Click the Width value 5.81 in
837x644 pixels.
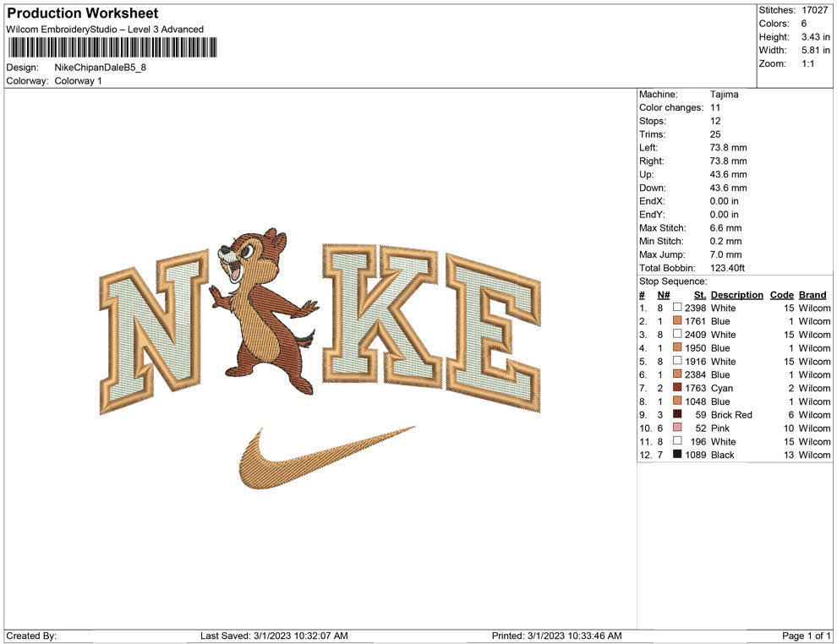816,50
